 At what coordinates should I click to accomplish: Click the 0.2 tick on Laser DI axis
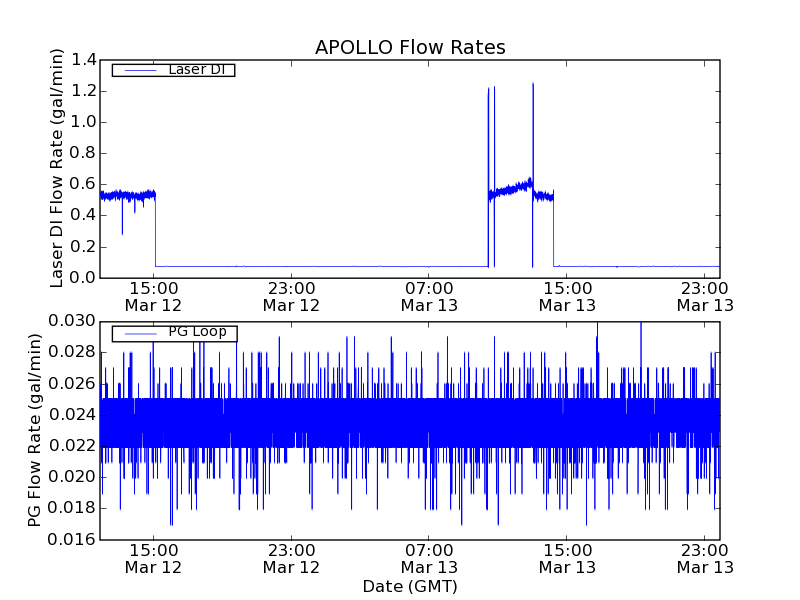tap(83, 247)
